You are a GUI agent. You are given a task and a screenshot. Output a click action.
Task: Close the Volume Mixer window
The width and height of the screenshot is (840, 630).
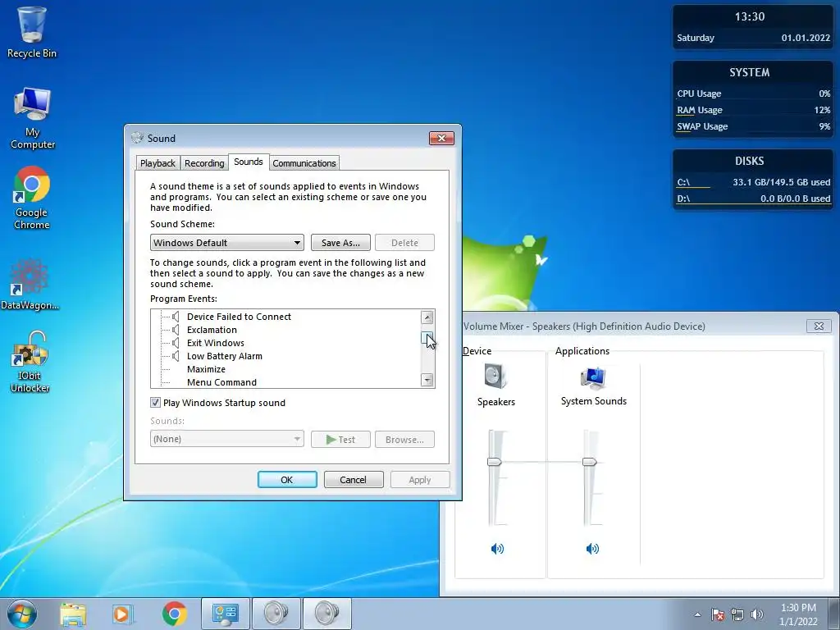pyautogui.click(x=819, y=326)
